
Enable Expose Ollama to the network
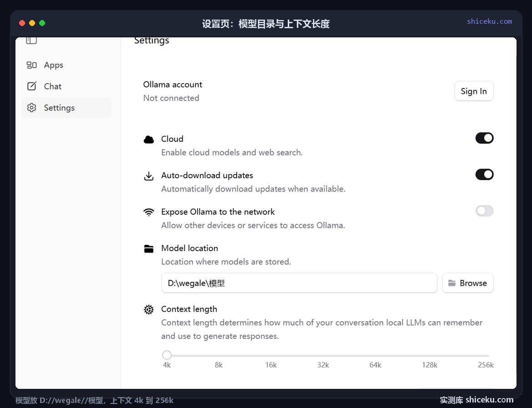(x=484, y=211)
